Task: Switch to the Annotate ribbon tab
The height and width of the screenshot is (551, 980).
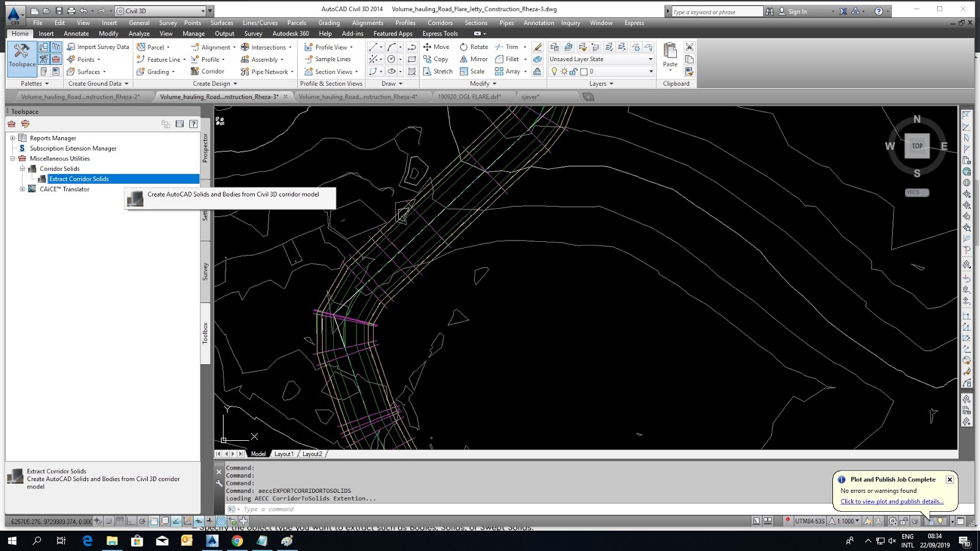Action: [x=76, y=34]
